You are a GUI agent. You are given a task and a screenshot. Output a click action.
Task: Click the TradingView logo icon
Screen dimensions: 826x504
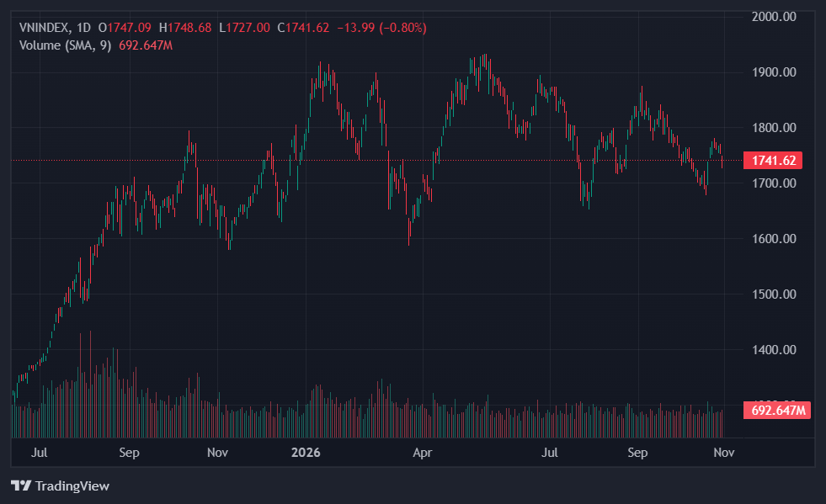point(21,485)
